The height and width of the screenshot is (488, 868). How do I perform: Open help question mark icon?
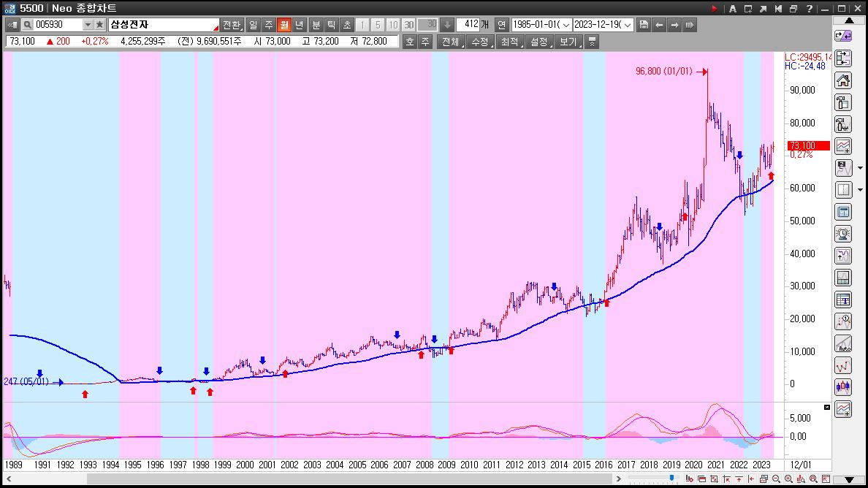810,9
